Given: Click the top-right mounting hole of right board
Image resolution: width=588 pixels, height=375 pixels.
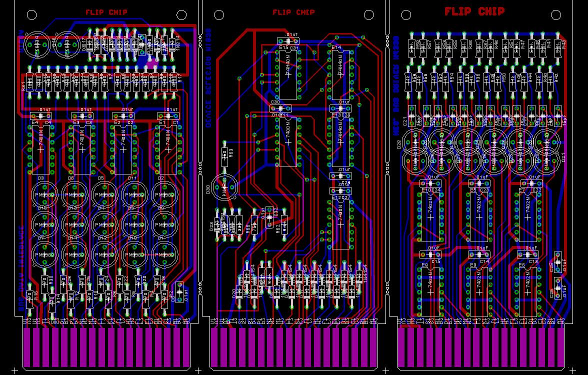Looking at the screenshot, I should pyautogui.click(x=556, y=15).
